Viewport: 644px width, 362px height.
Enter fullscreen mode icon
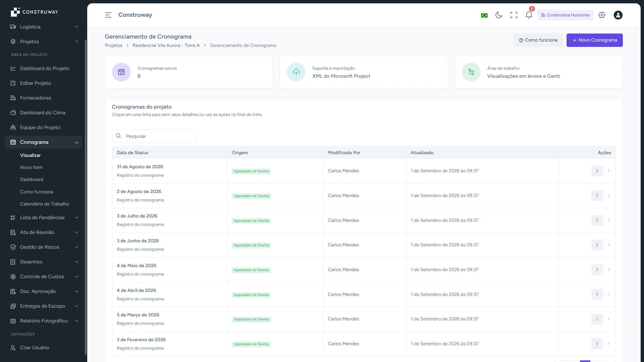click(x=514, y=15)
